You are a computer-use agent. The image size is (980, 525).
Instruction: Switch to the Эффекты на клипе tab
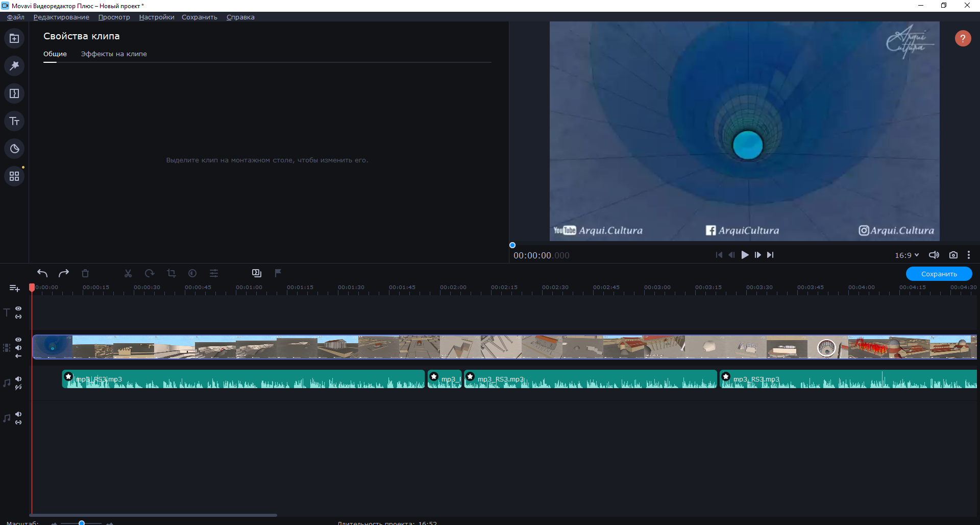114,54
